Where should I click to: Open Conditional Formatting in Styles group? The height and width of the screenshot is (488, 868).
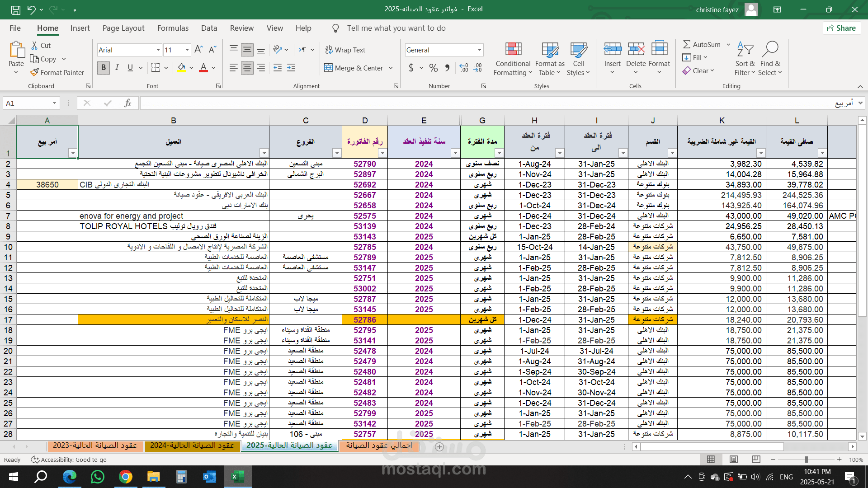point(513,59)
